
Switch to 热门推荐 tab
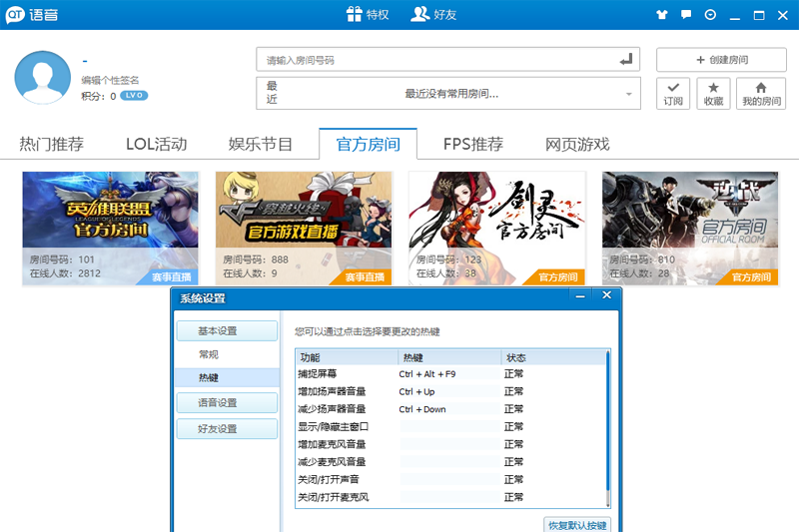[52, 144]
